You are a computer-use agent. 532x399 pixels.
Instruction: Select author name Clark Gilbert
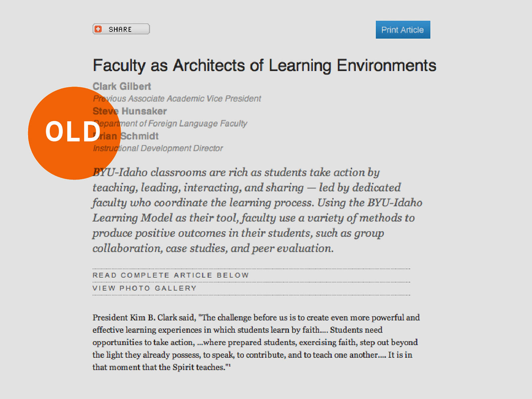pos(122,86)
